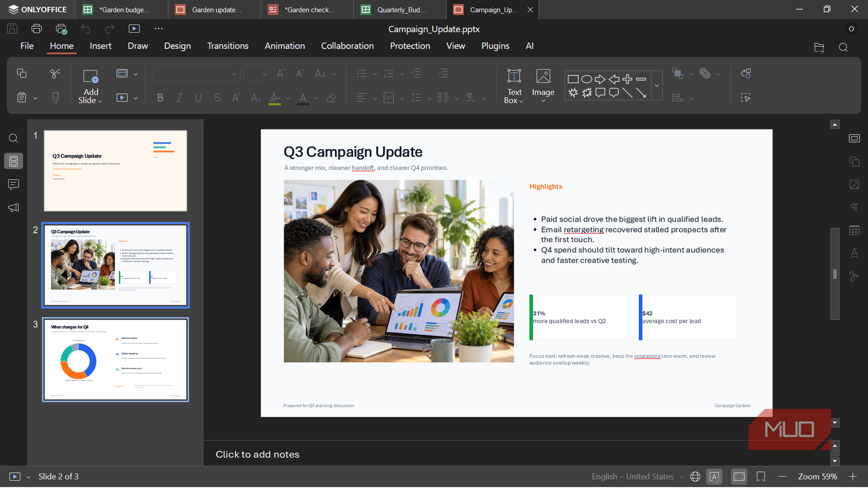Open the Collaboration tab

347,46
